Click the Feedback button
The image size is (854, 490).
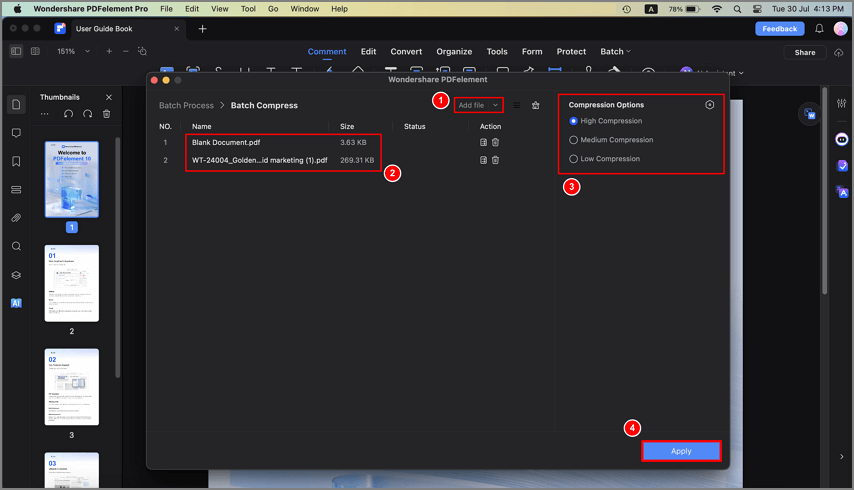point(779,29)
